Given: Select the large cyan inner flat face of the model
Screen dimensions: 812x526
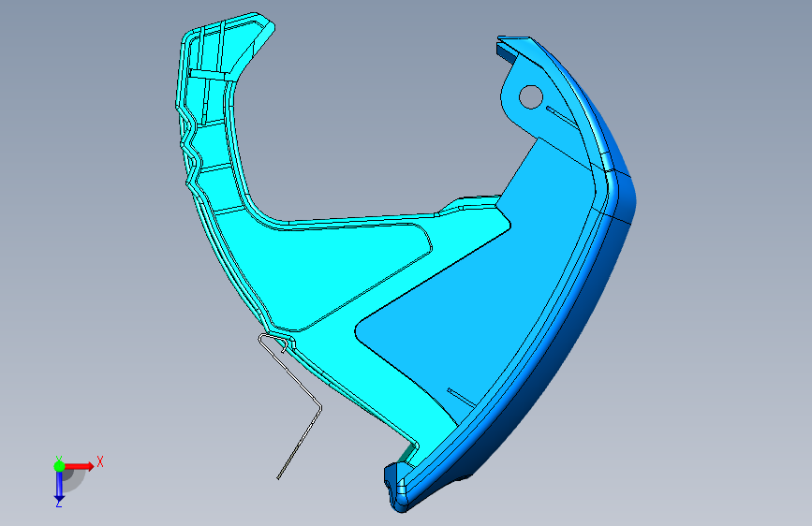Looking at the screenshot, I should click(x=332, y=270).
